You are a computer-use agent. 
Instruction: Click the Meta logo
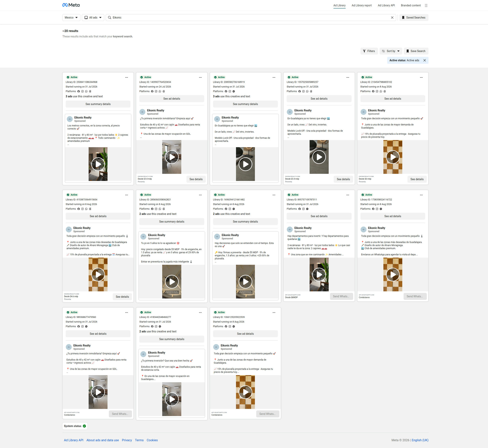[71, 5]
